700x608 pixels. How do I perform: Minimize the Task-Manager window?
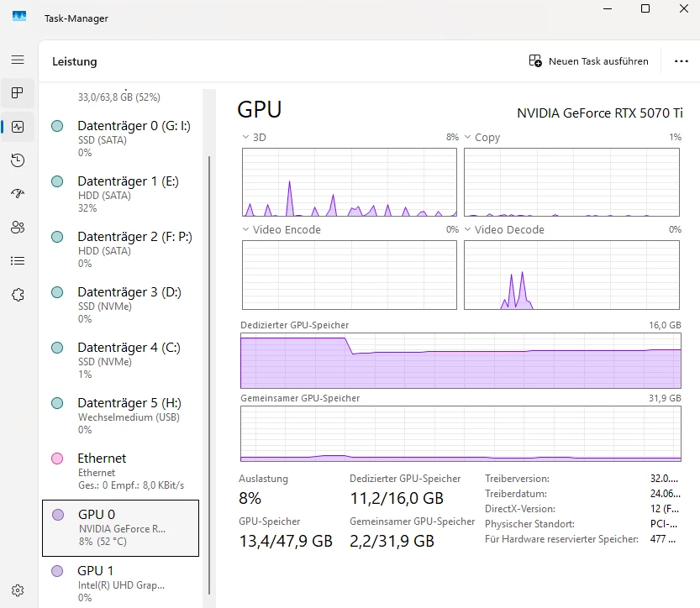[607, 8]
